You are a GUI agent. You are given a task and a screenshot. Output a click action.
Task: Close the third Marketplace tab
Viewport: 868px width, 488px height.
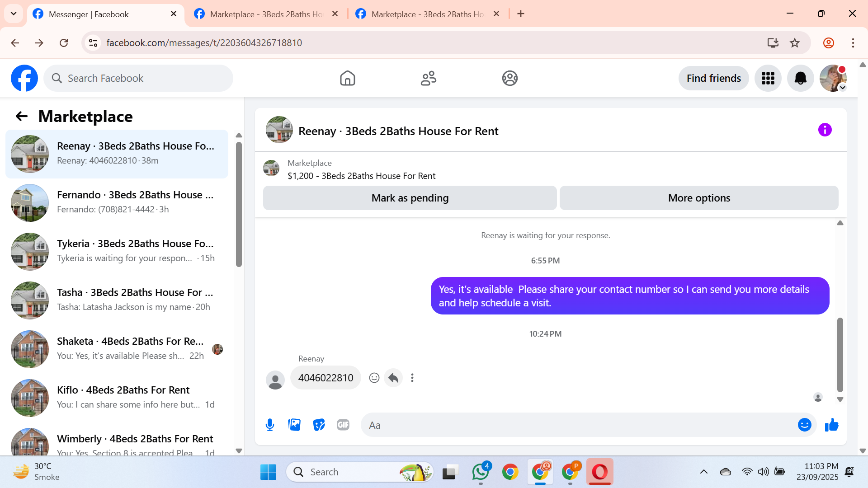tap(496, 14)
